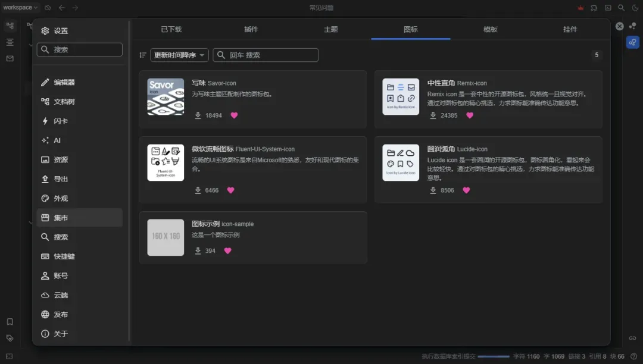Toggle dark mode with the moon icon
The image size is (643, 364).
[x=635, y=8]
